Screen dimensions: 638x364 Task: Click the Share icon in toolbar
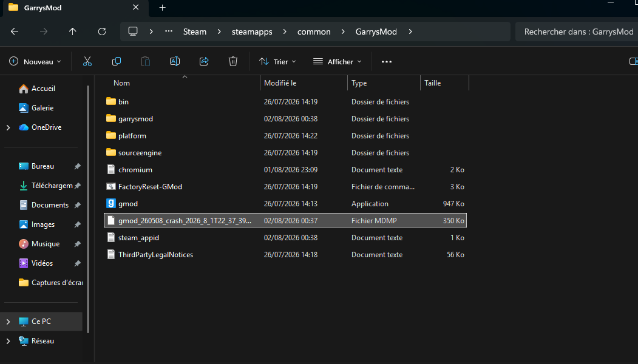[x=204, y=61]
